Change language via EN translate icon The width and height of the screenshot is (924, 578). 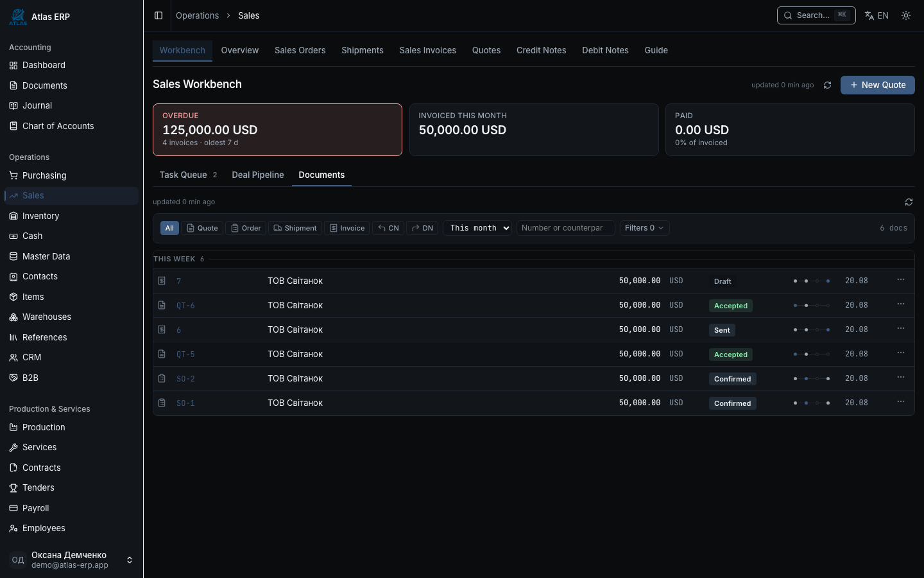[877, 15]
